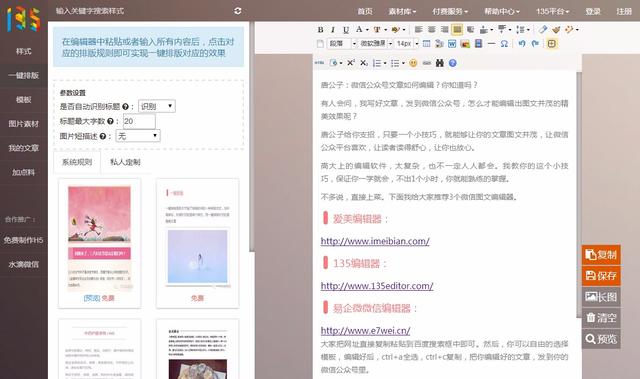Open 图片素材 in the sidebar
This screenshot has width=640, height=379.
tap(24, 124)
